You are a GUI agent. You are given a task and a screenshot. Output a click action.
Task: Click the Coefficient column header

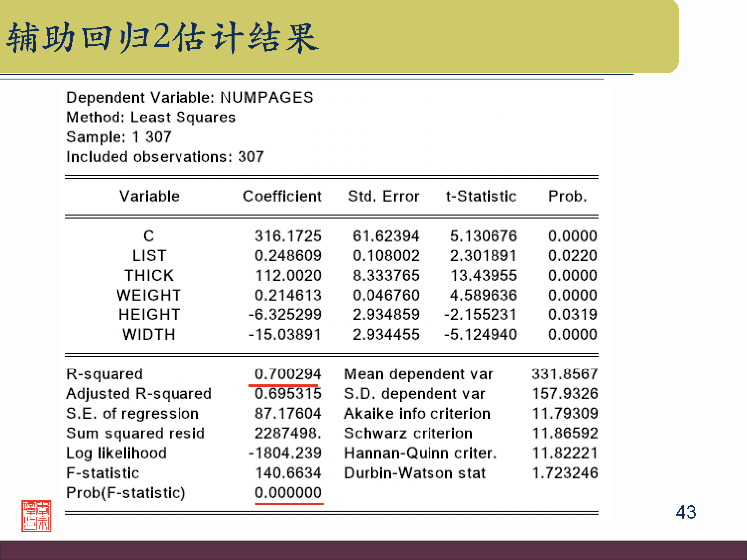(x=282, y=196)
